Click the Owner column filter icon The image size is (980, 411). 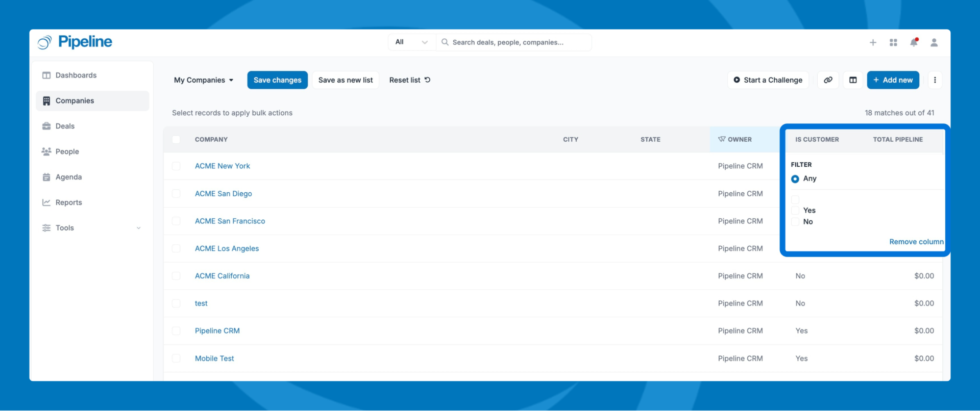click(x=722, y=139)
